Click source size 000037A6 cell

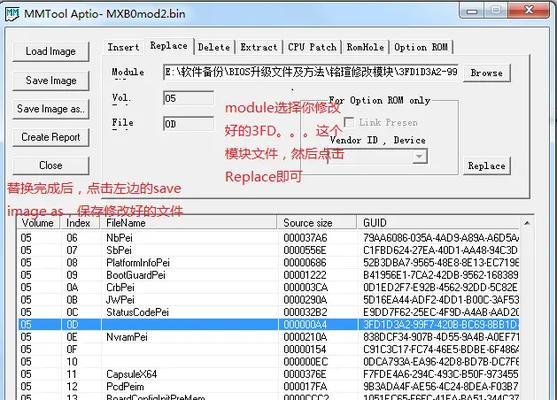coord(305,238)
